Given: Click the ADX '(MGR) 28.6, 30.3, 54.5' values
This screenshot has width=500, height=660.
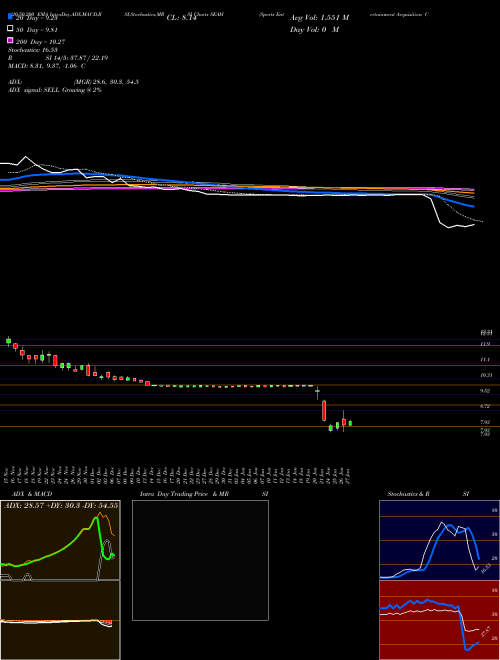Looking at the screenshot, I should (x=106, y=82).
